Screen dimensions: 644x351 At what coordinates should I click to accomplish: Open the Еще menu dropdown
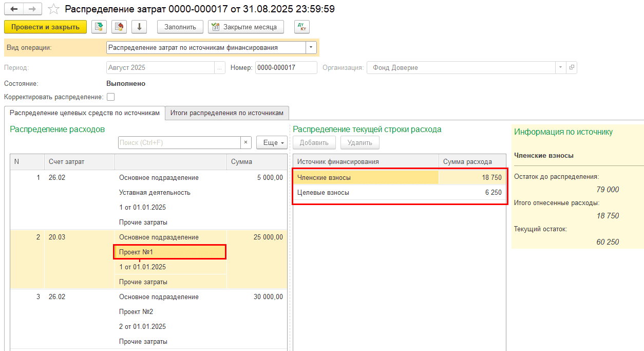tap(272, 142)
